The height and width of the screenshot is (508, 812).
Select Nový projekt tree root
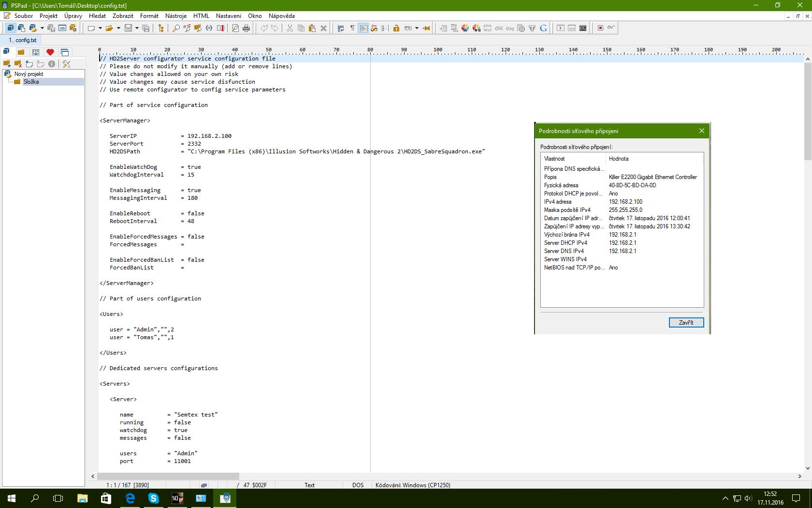click(29, 74)
